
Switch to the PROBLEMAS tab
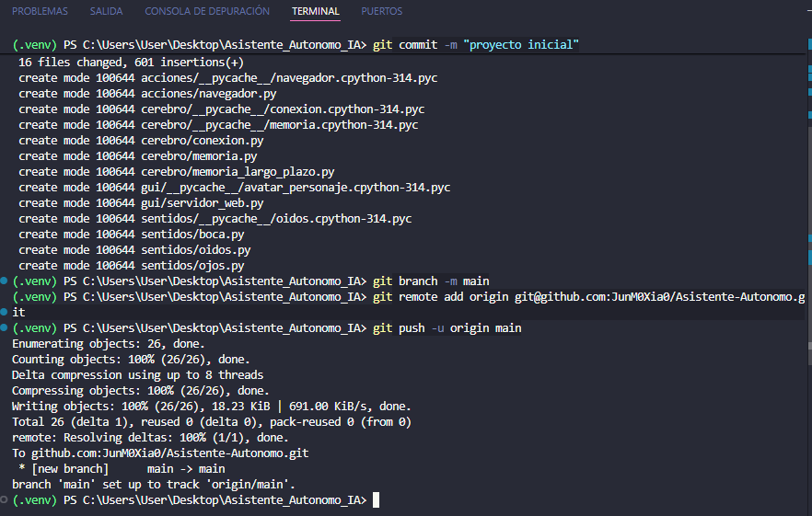(40, 11)
